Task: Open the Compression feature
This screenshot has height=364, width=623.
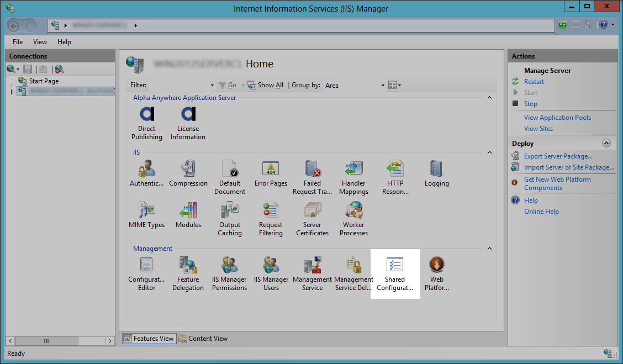Action: tap(188, 173)
